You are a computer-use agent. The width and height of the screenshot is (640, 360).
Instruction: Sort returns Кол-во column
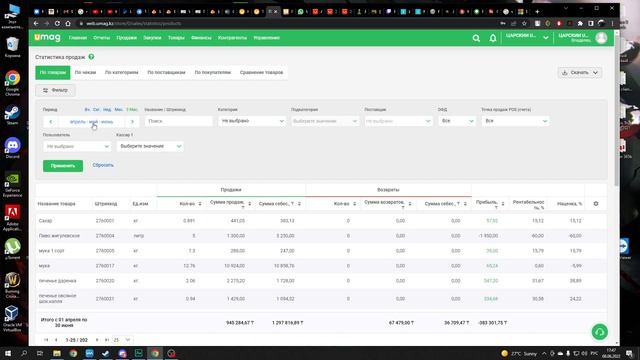pos(354,204)
